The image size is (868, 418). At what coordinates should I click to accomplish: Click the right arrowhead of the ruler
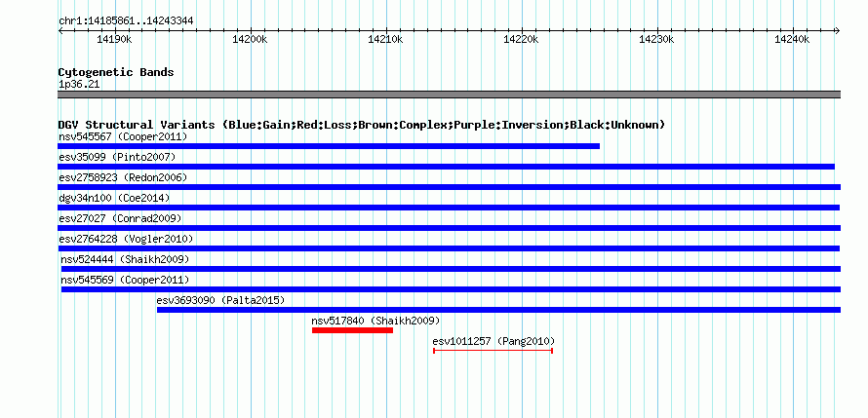(838, 30)
